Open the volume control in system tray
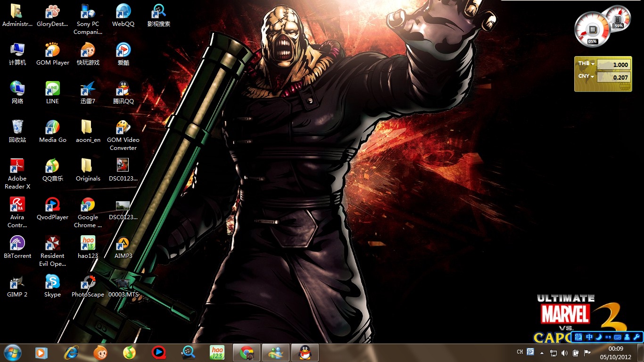This screenshot has width=644, height=362. 565,353
